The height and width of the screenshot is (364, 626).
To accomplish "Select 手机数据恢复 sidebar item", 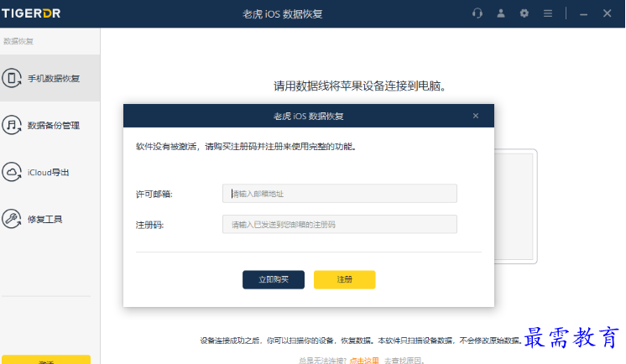I will point(50,78).
